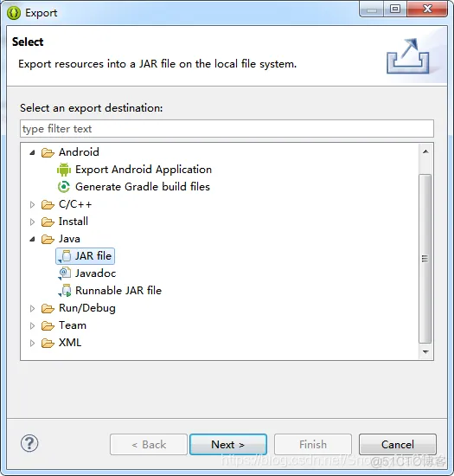
Task: Collapse the Java tree node
Action: pos(33,239)
